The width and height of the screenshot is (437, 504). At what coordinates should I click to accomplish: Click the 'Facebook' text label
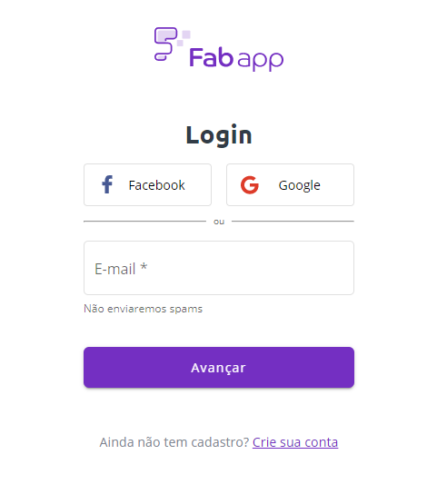(x=156, y=185)
